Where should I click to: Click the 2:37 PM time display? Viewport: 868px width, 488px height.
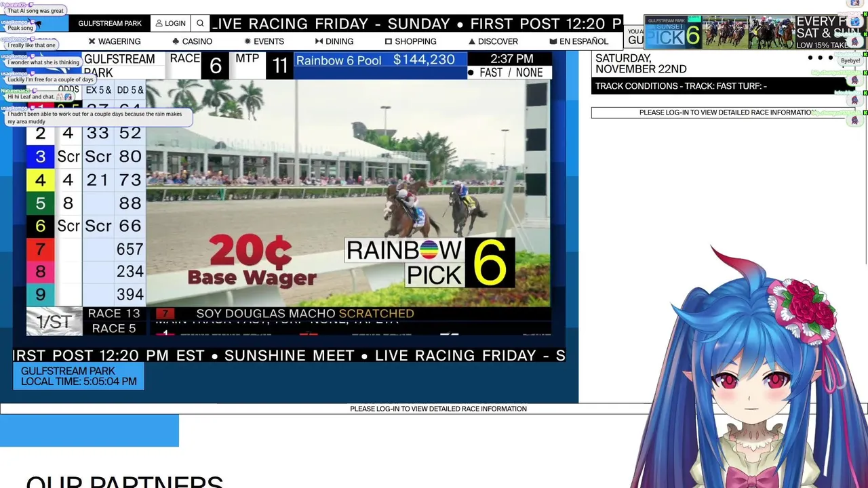(511, 59)
